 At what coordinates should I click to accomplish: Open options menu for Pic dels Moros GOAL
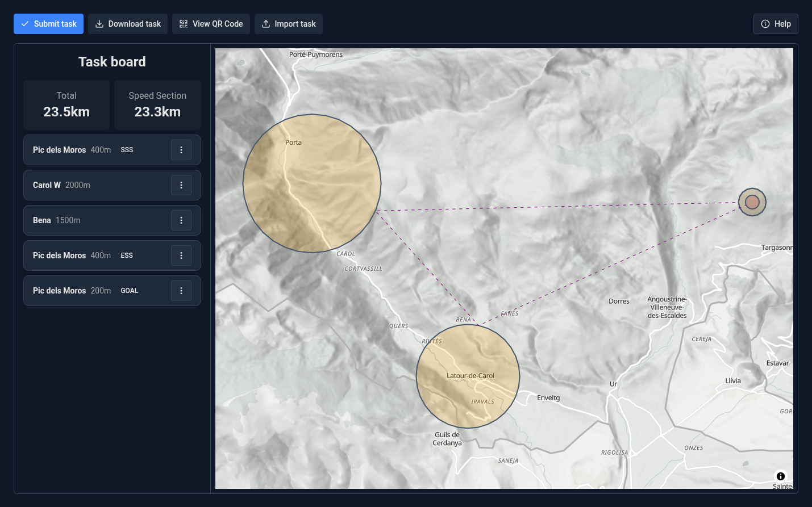tap(181, 291)
